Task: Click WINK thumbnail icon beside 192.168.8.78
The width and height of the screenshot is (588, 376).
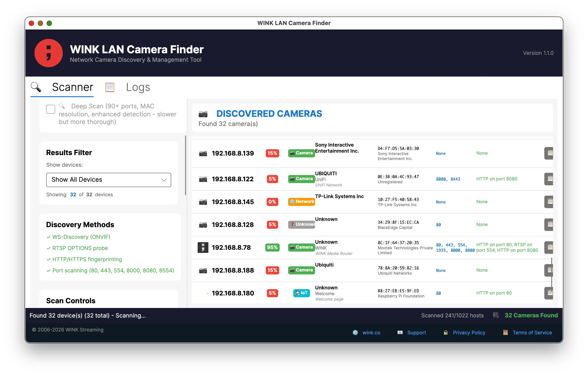Action: (203, 247)
